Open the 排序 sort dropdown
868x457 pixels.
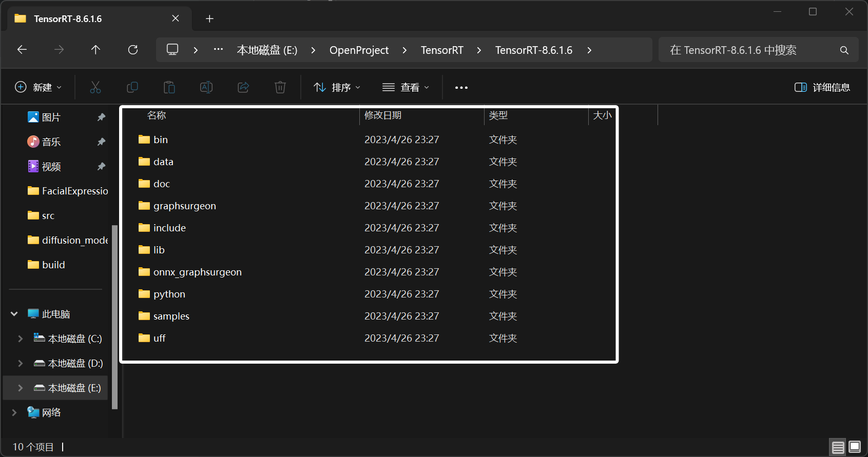pyautogui.click(x=337, y=87)
